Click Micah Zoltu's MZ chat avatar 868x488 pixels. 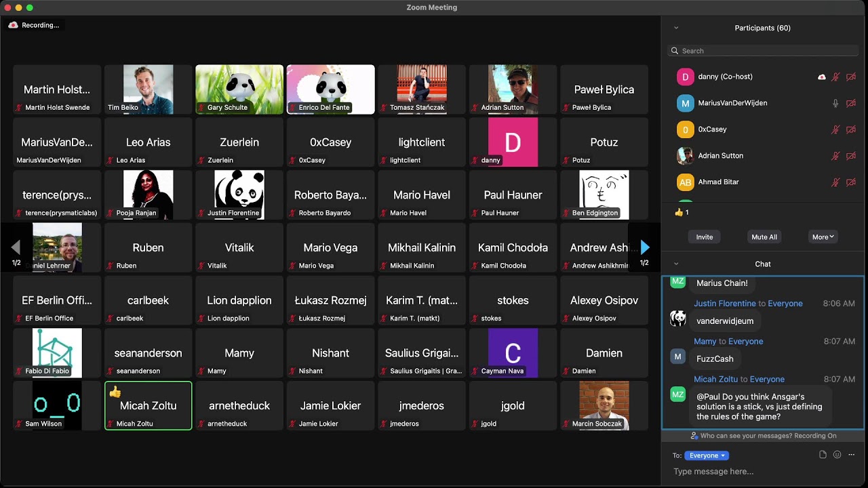pos(678,394)
